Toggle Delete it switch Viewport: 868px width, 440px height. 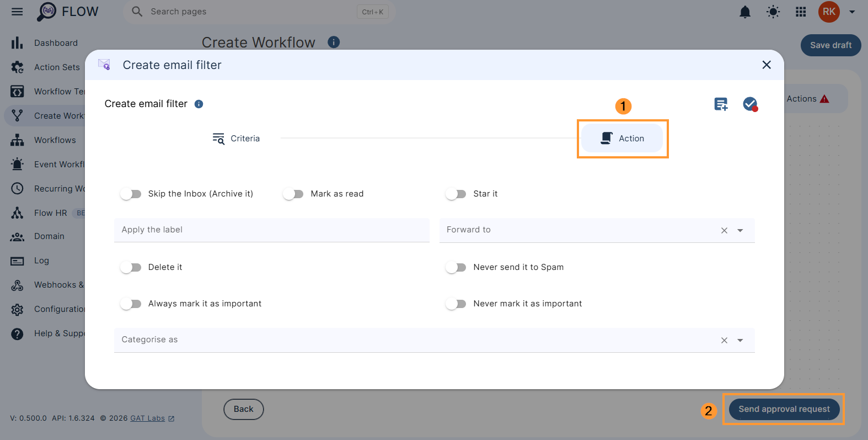click(x=131, y=267)
